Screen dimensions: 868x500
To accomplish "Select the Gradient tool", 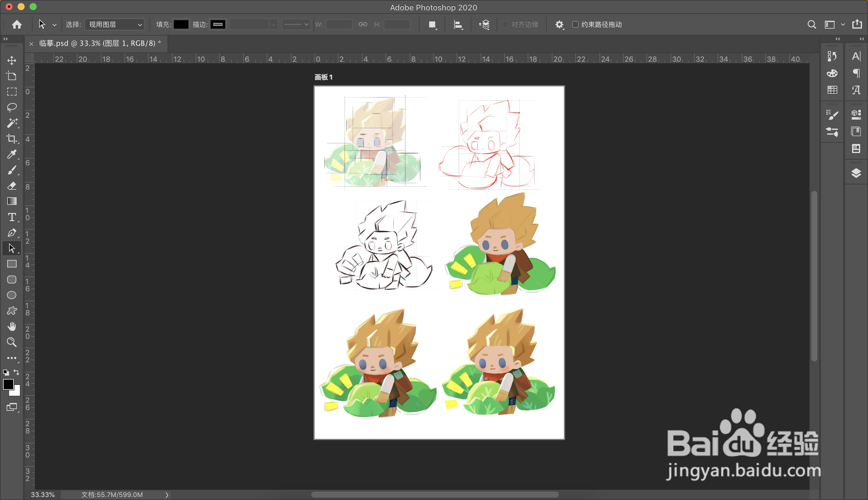I will click(x=12, y=201).
